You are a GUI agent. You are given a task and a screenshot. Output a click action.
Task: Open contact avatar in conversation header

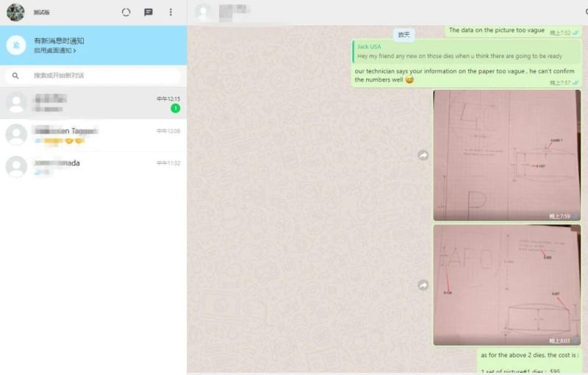point(204,12)
